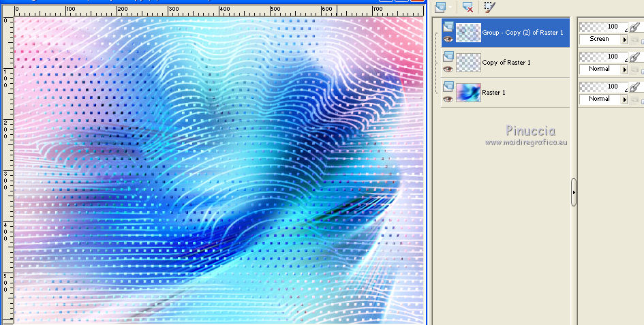The height and width of the screenshot is (325, 644).
Task: Select Group - Copy (2) of Raster 1 layer name
Action: [523, 33]
